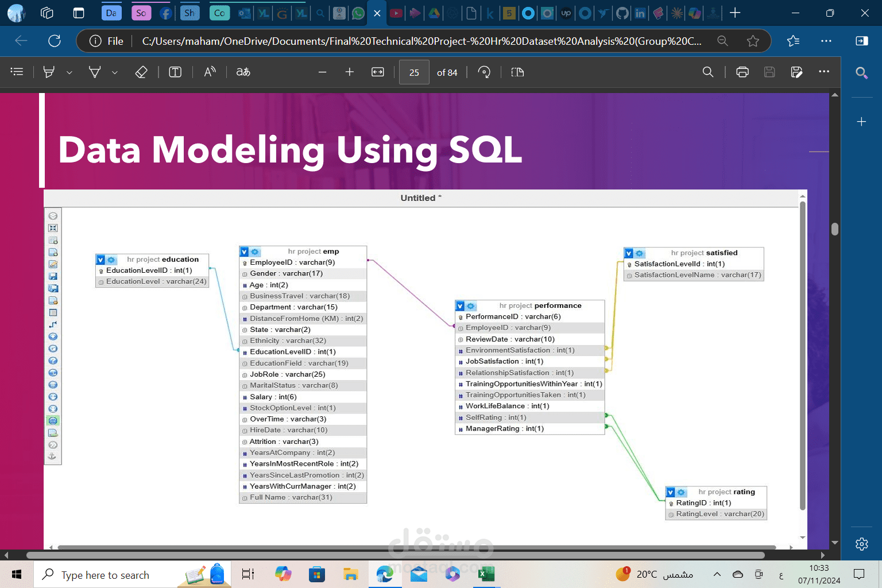Select the Erase tool
This screenshot has height=588, width=882.
point(141,72)
